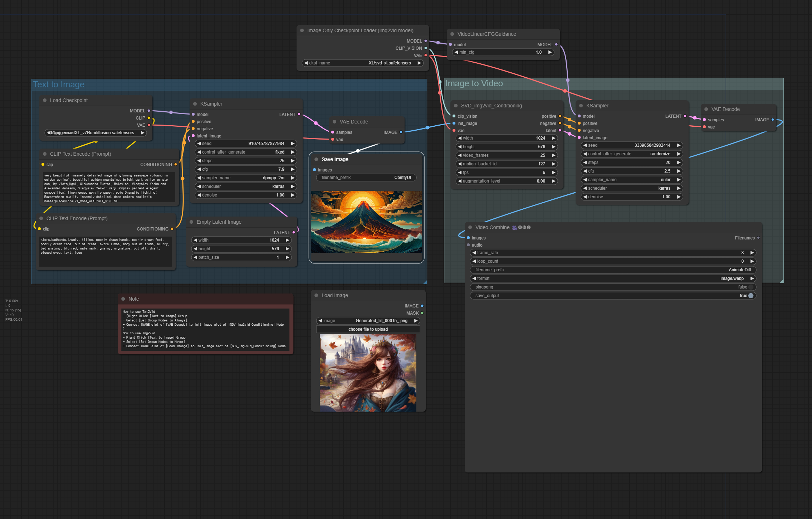The width and height of the screenshot is (812, 519).
Task: Open the control_after_generate randomize dropdown
Action: click(631, 154)
